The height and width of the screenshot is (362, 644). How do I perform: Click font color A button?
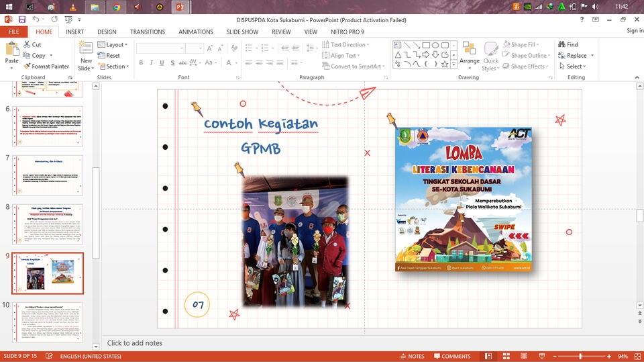click(x=229, y=62)
